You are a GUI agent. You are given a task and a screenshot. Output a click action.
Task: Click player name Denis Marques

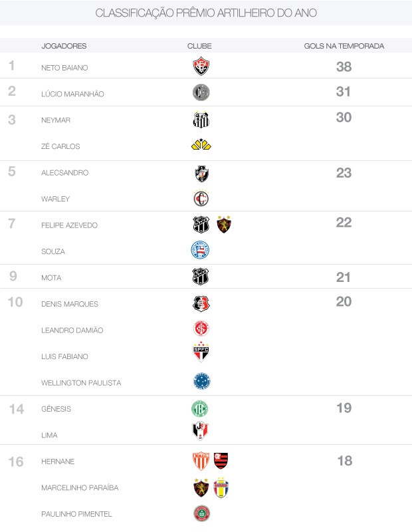tap(69, 304)
